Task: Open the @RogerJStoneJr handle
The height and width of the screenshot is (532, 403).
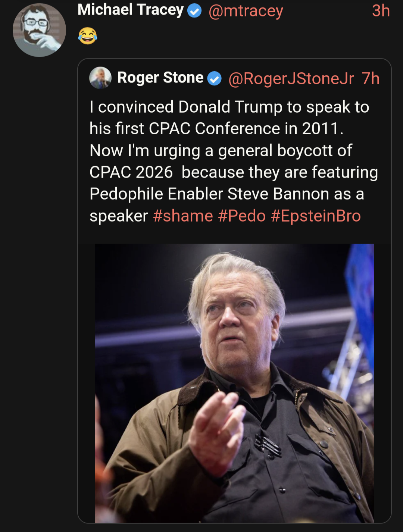Action: click(x=291, y=79)
